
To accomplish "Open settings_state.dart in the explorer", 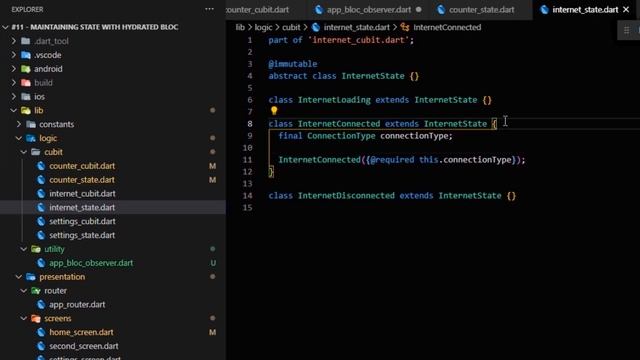I will (82, 236).
